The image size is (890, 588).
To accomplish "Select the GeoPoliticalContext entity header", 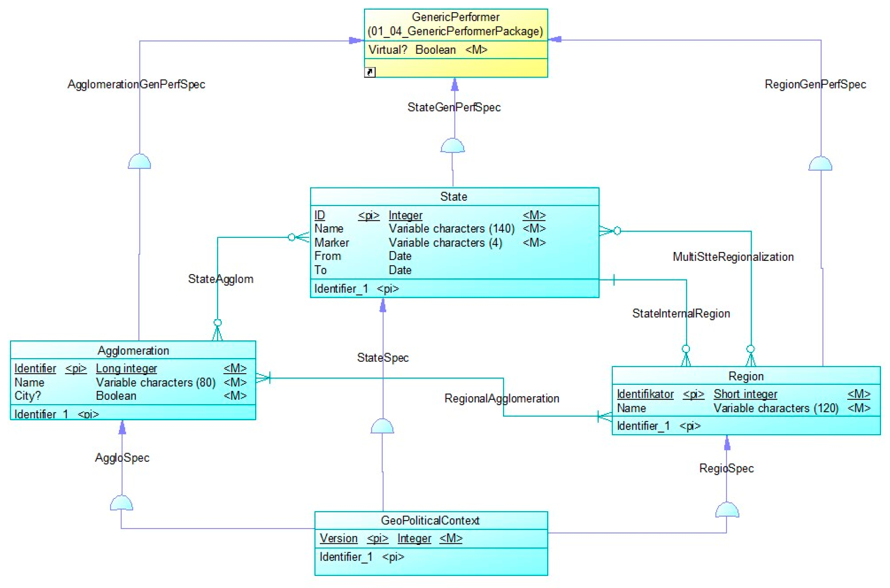I will click(430, 521).
